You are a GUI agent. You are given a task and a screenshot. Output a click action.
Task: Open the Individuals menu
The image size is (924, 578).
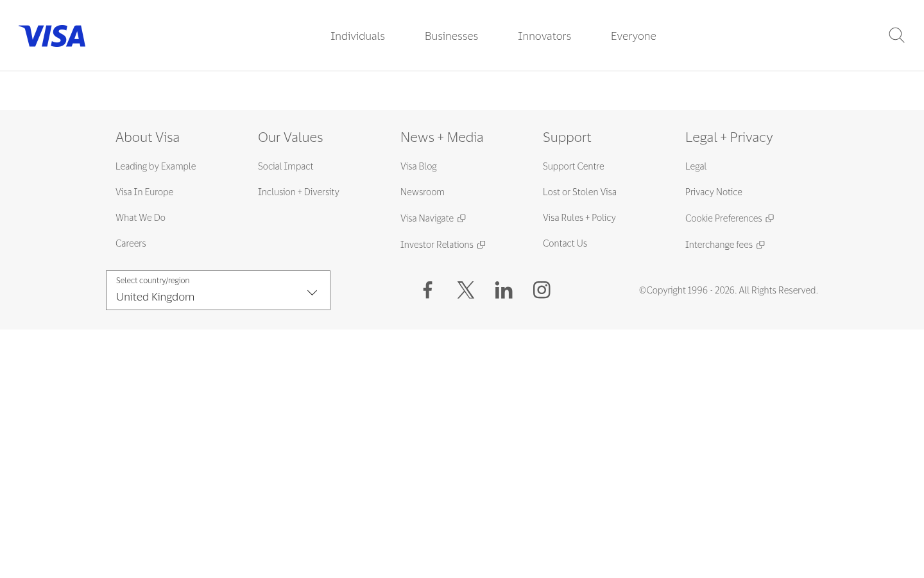(357, 36)
